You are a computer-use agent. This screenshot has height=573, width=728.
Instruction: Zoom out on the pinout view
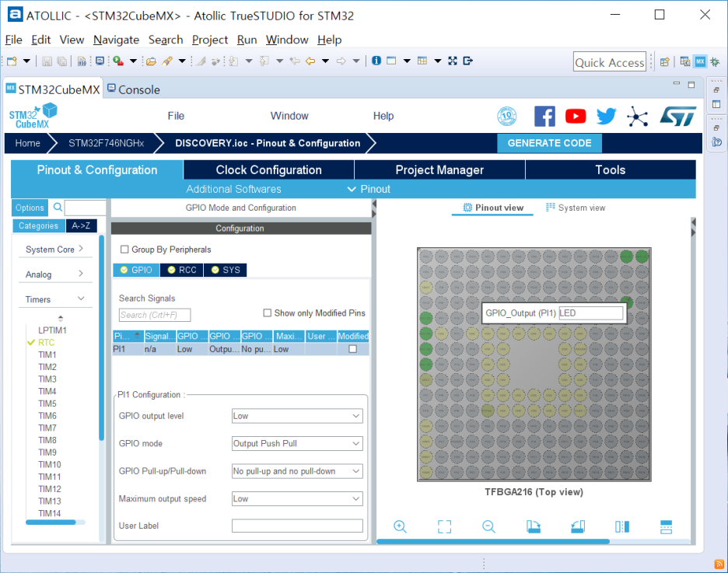click(488, 526)
